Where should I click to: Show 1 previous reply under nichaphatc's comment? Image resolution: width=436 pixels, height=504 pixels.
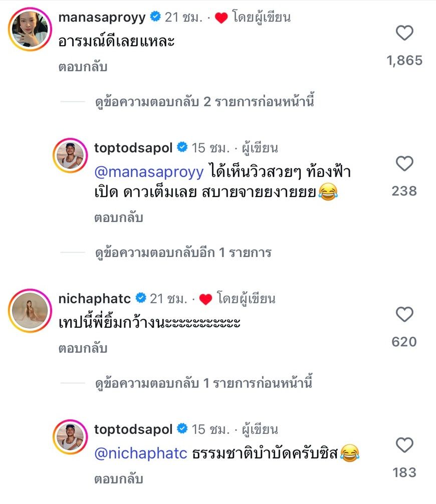(204, 384)
